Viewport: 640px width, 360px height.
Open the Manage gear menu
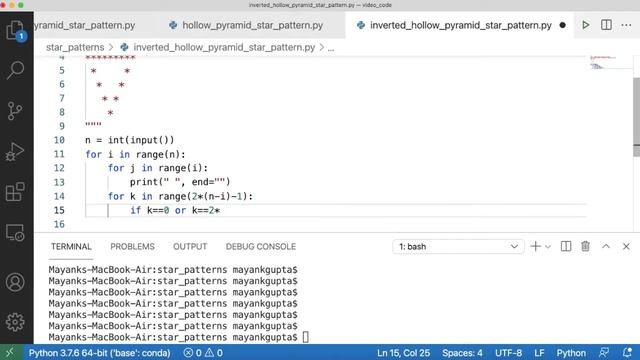click(15, 322)
